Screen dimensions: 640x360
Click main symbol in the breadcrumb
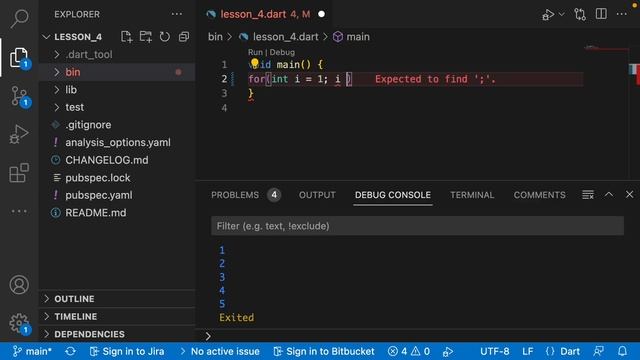point(358,37)
